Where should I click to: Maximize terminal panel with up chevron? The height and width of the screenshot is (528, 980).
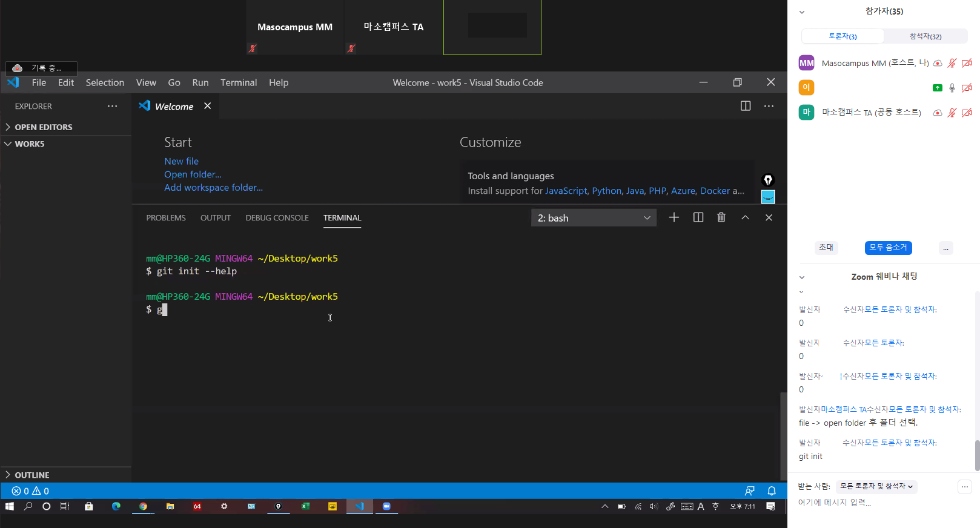pos(745,217)
